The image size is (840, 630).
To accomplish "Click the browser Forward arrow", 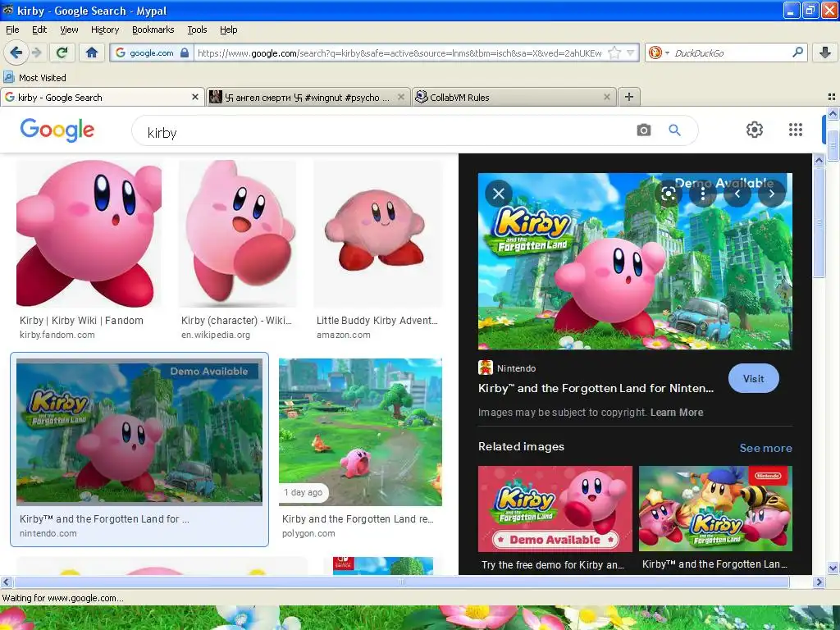I will tap(36, 52).
